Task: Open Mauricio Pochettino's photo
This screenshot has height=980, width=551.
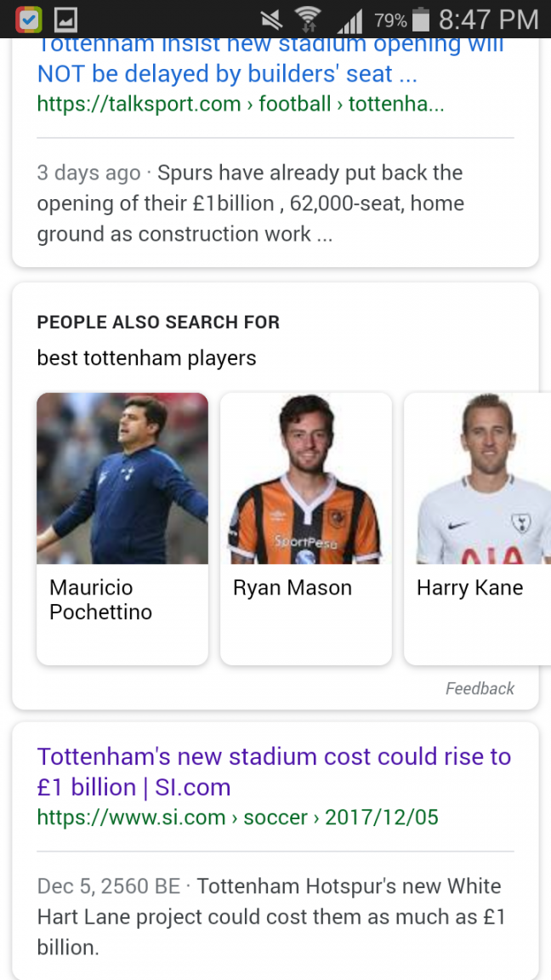Action: click(122, 478)
